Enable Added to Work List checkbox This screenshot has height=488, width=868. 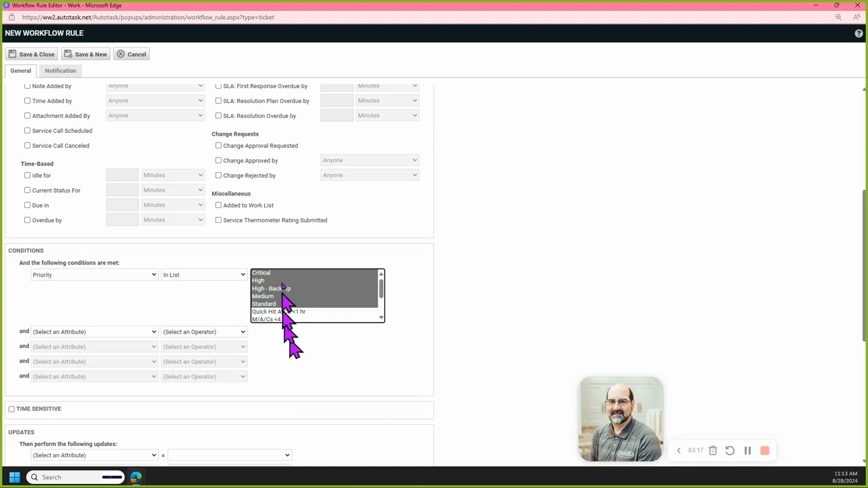pos(218,205)
